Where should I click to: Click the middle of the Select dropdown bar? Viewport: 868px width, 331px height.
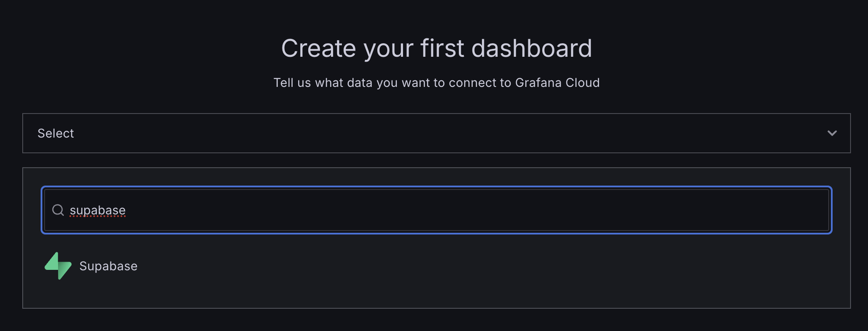437,133
